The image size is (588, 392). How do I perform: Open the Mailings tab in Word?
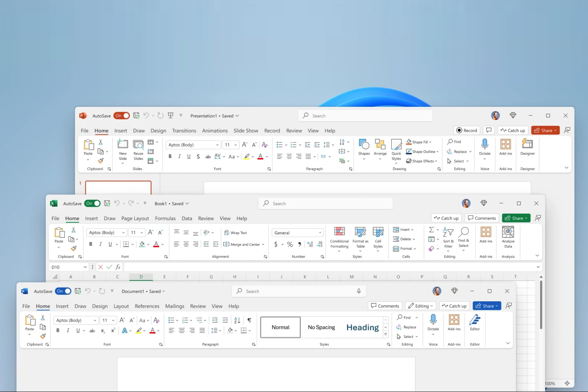click(x=175, y=306)
